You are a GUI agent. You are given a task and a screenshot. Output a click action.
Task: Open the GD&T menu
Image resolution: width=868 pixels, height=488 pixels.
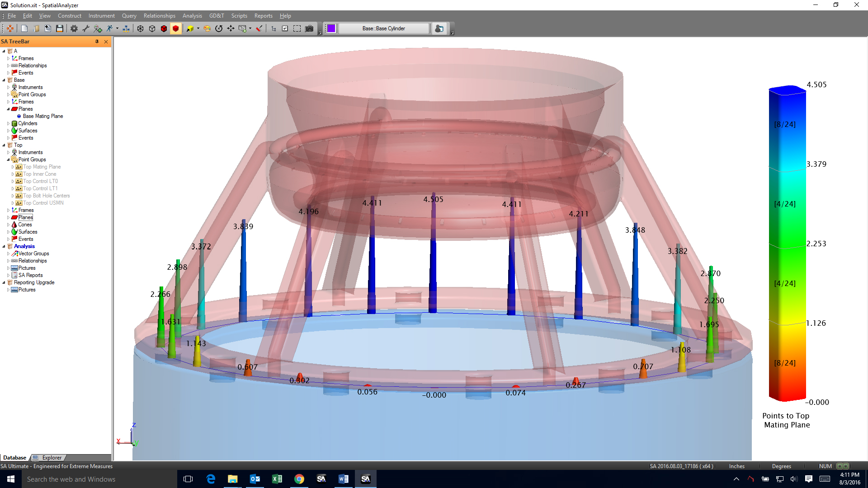coord(217,16)
